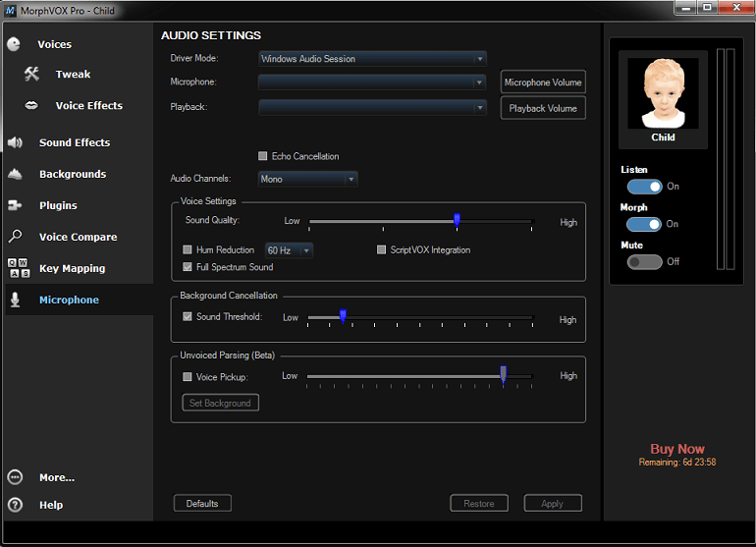The height and width of the screenshot is (547, 756).
Task: Click the Defaults button
Action: click(x=202, y=503)
